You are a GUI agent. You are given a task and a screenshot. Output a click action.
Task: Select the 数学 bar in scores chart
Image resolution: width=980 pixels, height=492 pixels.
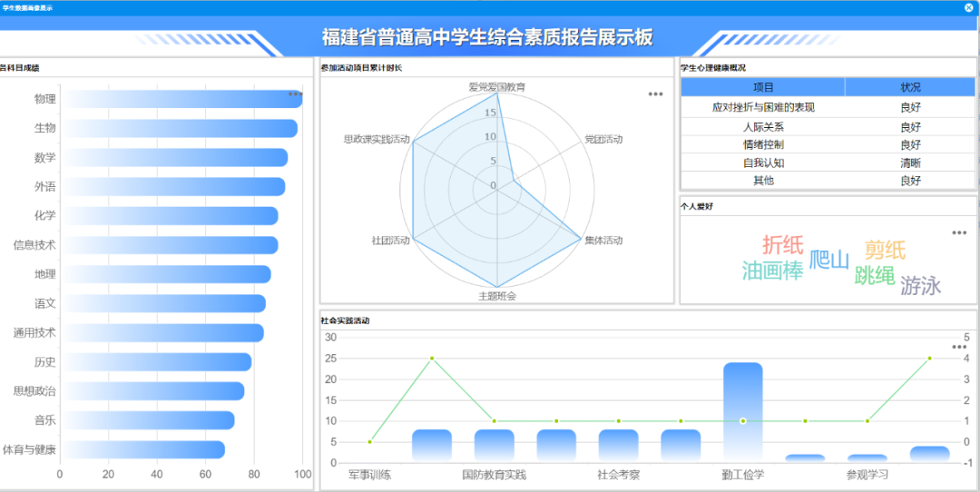[173, 157]
